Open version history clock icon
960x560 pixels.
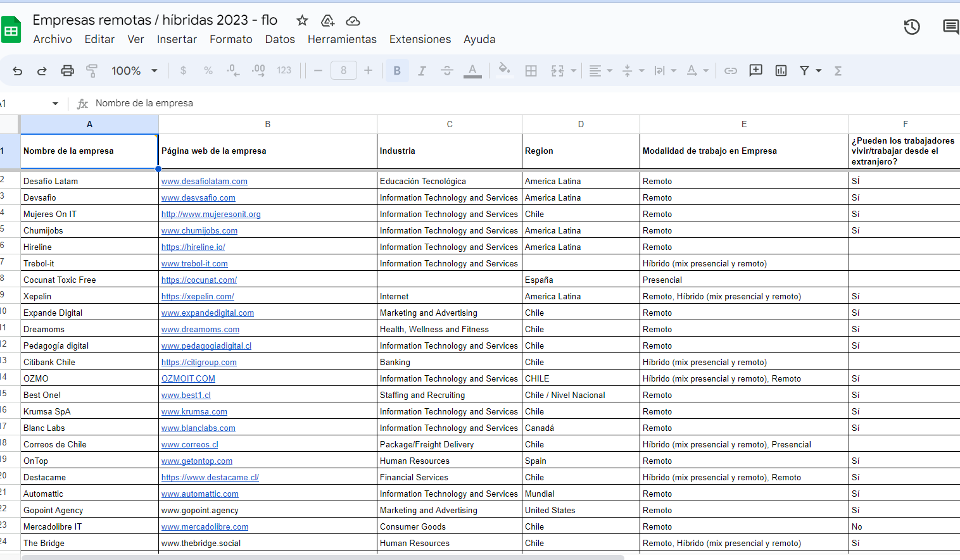(912, 27)
